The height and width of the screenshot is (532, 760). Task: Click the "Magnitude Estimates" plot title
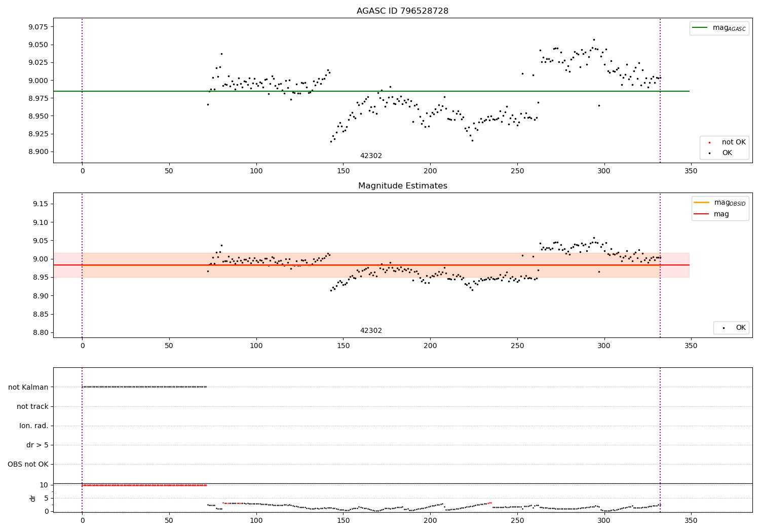click(402, 186)
